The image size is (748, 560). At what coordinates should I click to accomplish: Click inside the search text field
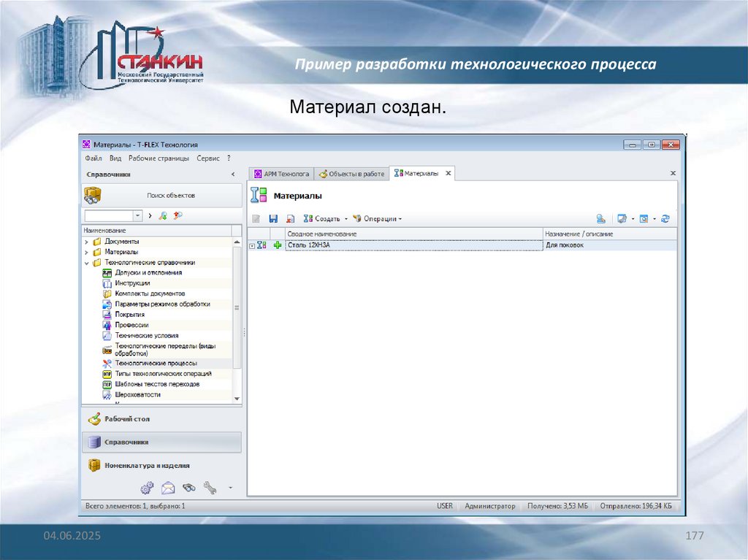tap(110, 215)
